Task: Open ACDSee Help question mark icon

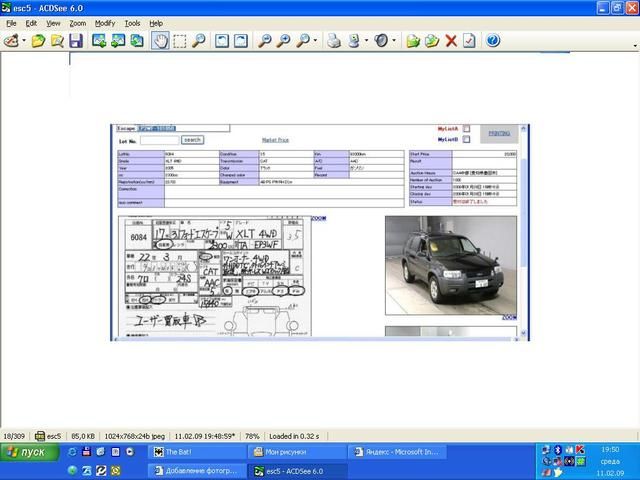Action: coord(493,40)
